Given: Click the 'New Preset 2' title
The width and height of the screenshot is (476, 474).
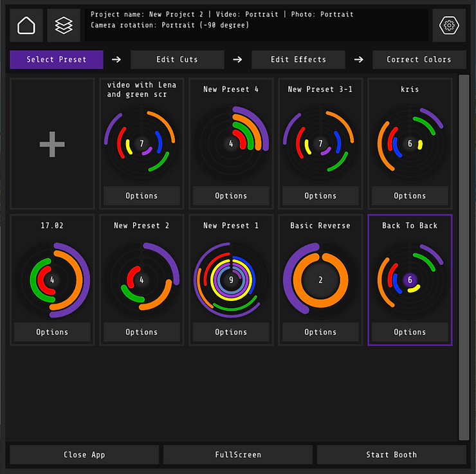Looking at the screenshot, I should 142,226.
